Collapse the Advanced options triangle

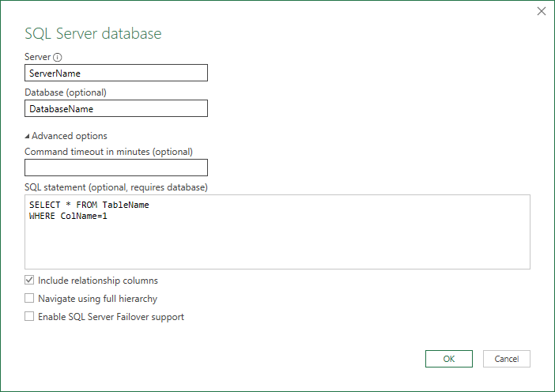click(x=28, y=136)
